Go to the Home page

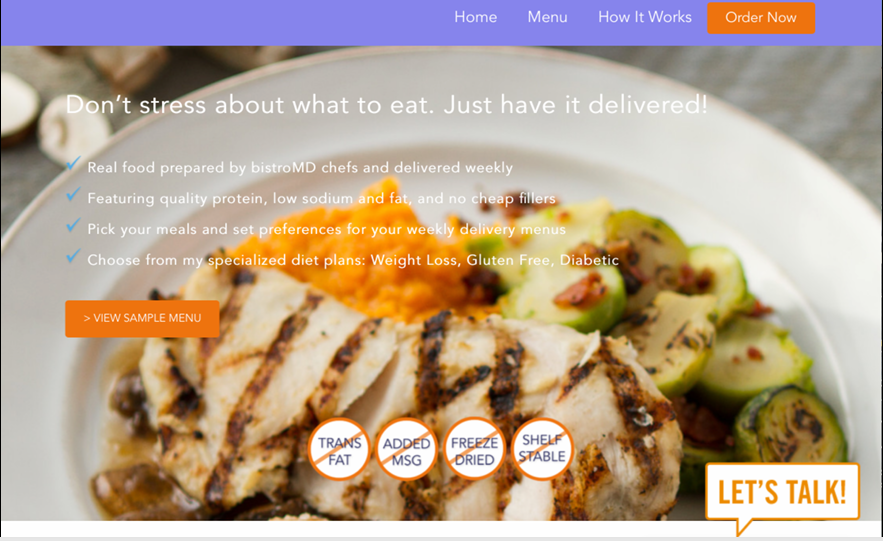click(475, 17)
